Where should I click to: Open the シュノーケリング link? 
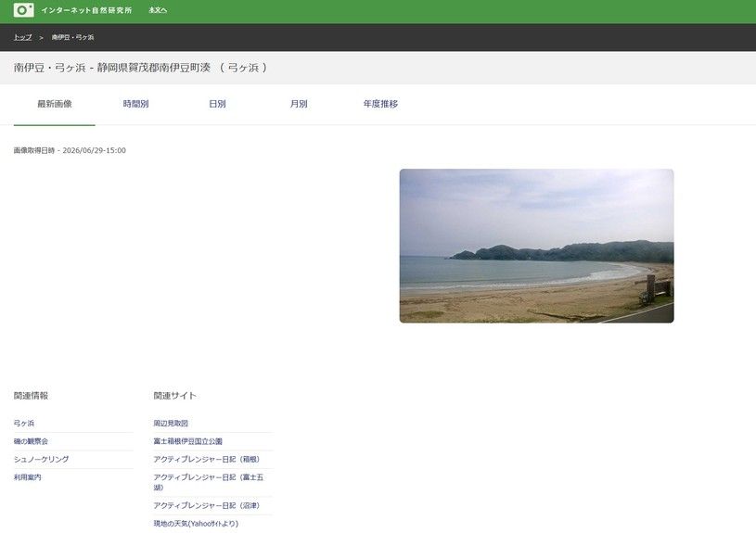[42, 459]
